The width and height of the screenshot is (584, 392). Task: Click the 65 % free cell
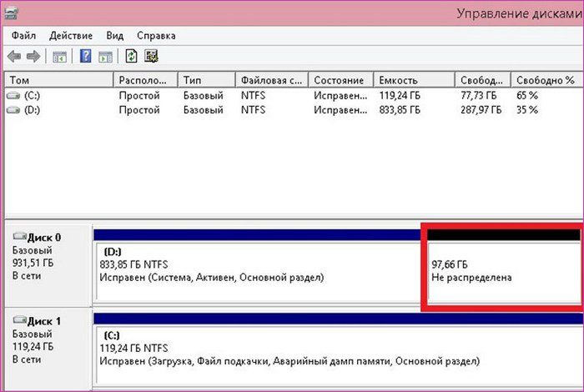[527, 96]
